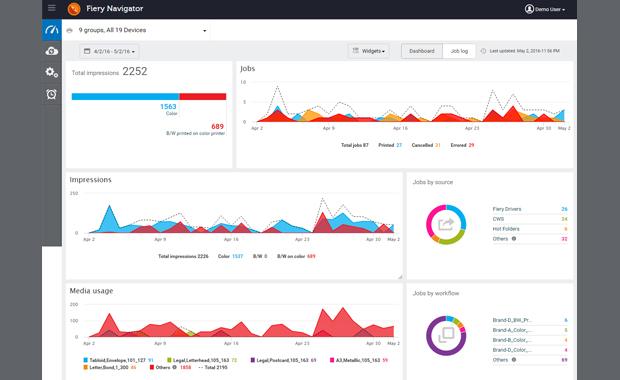620x380 pixels.
Task: Select Others row in Jobs by workflow
Action: [530, 360]
